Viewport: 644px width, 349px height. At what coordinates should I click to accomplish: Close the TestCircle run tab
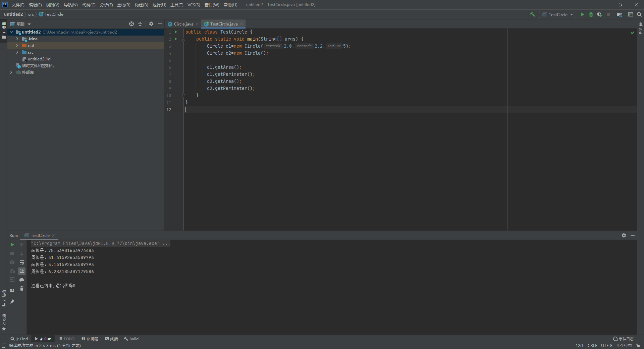point(53,236)
